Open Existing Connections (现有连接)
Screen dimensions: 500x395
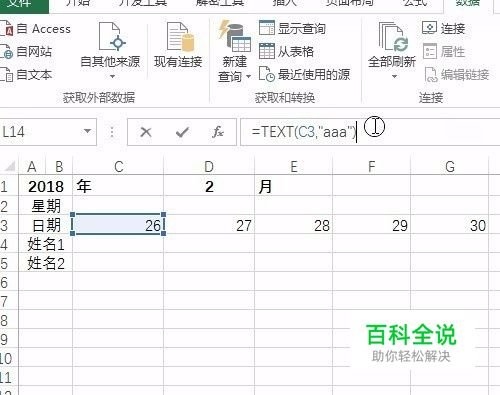click(x=178, y=45)
